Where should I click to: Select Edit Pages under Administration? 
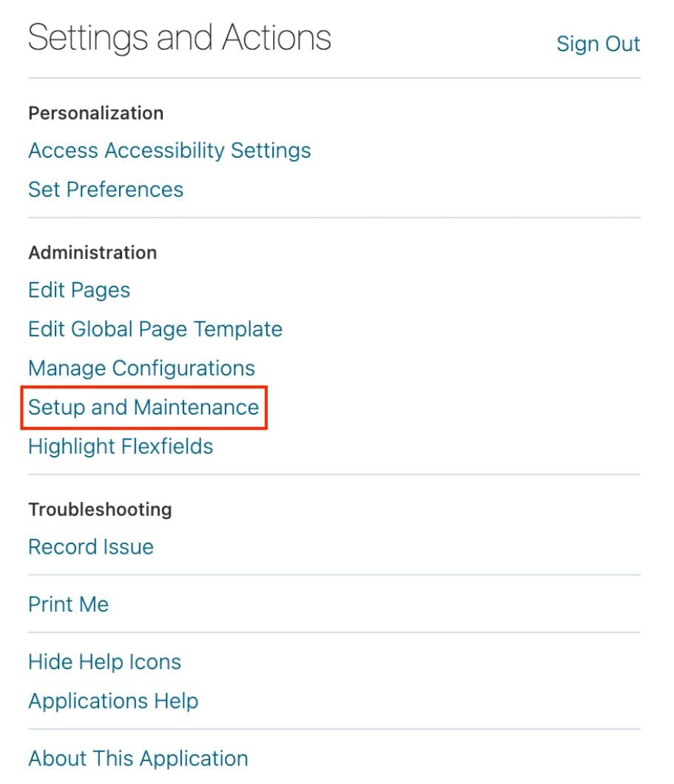(x=79, y=289)
